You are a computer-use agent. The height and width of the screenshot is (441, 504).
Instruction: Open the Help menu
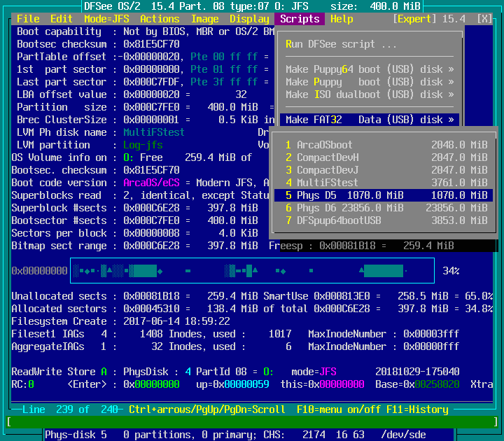[x=342, y=19]
